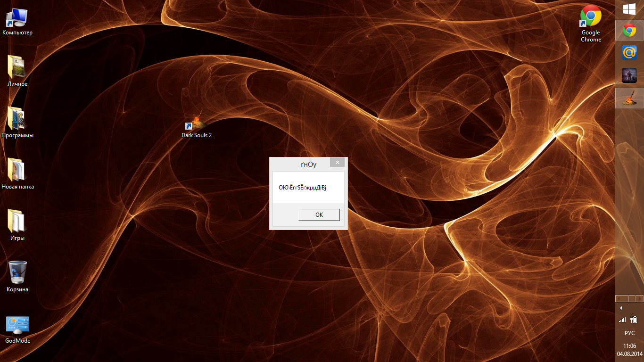
Task: Open the network signal tray icon
Action: coord(623,320)
